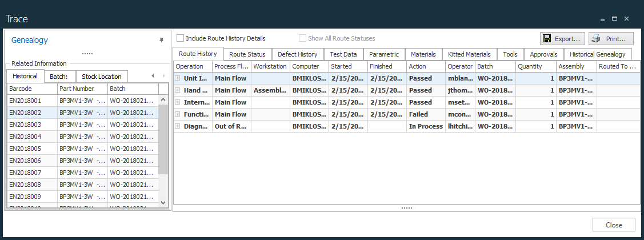This screenshot has width=644, height=240.
Task: Sort by the Started column header
Action: coord(348,67)
